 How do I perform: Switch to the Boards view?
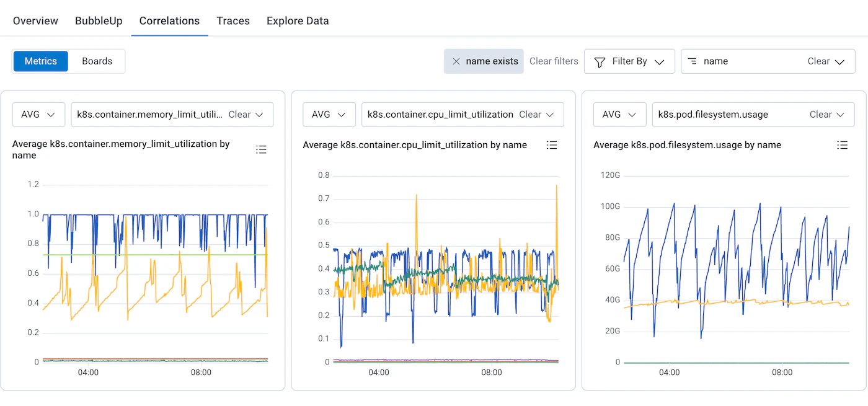97,61
